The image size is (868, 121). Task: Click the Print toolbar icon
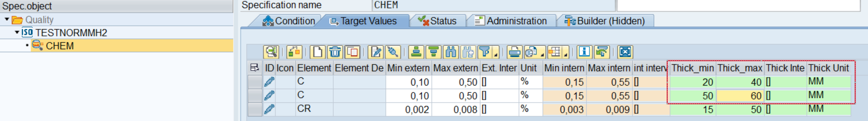coord(514,52)
